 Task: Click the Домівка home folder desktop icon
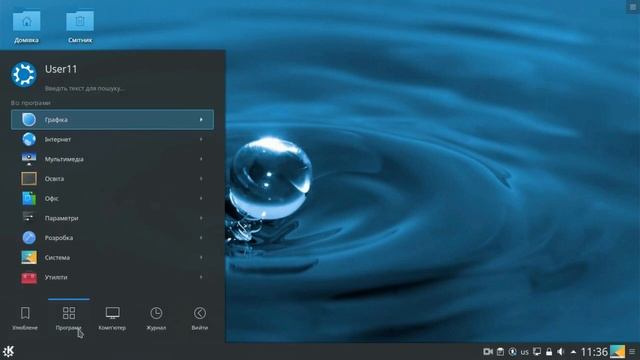tap(27, 27)
